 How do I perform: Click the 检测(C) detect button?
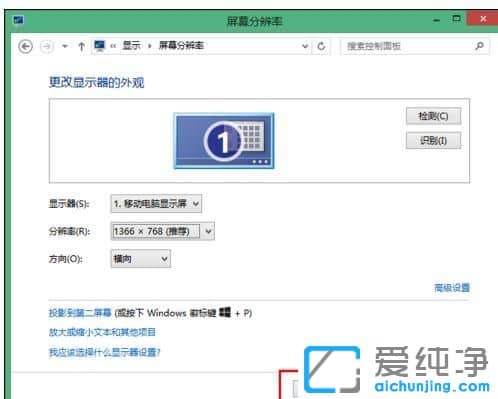pos(433,116)
